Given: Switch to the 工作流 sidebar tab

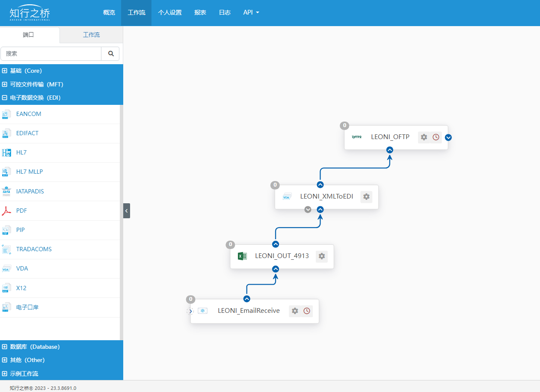Looking at the screenshot, I should point(91,35).
